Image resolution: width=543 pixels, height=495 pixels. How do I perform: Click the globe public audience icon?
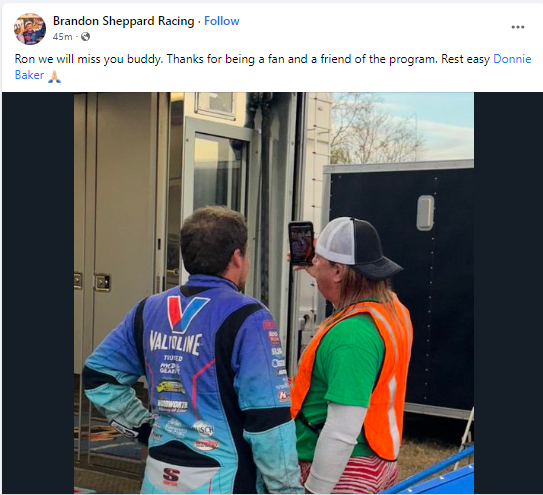point(85,36)
